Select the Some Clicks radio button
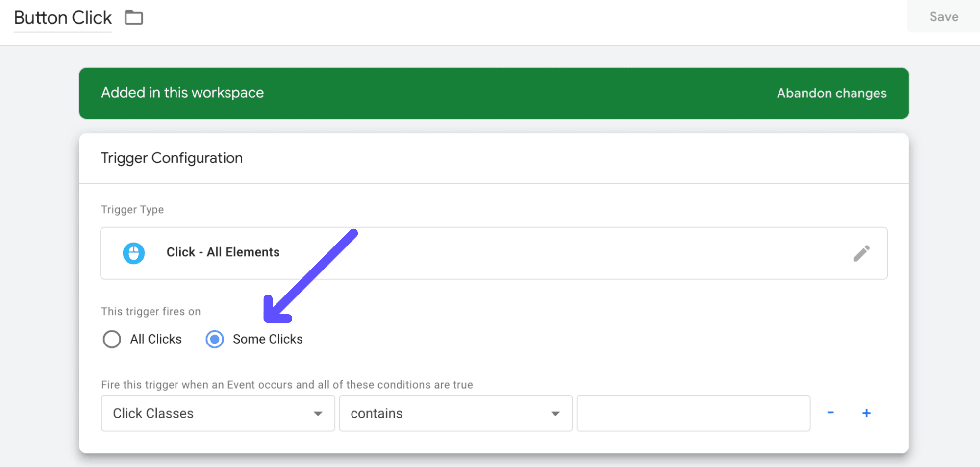Image resolution: width=980 pixels, height=467 pixels. [214, 339]
